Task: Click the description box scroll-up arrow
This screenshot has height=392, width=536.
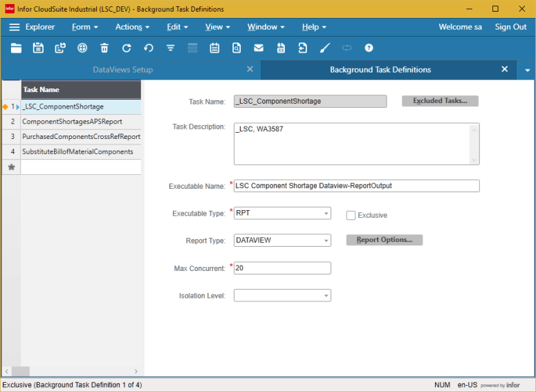Action: point(474,129)
